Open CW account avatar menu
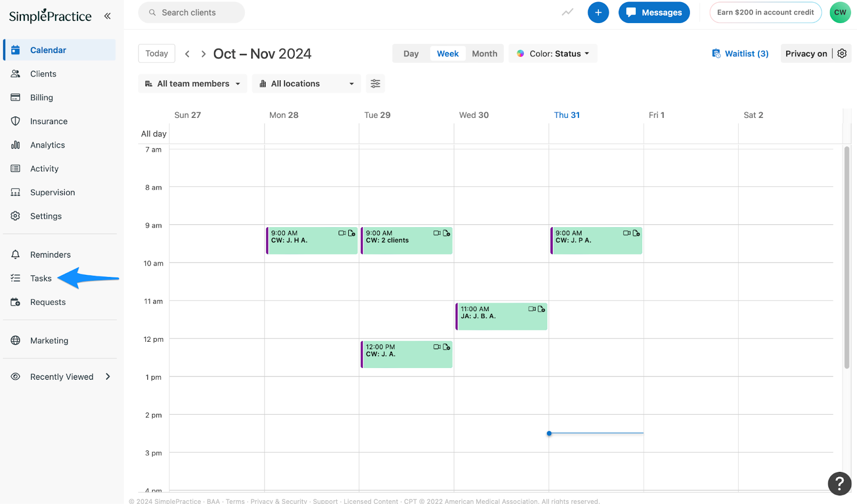 click(840, 12)
